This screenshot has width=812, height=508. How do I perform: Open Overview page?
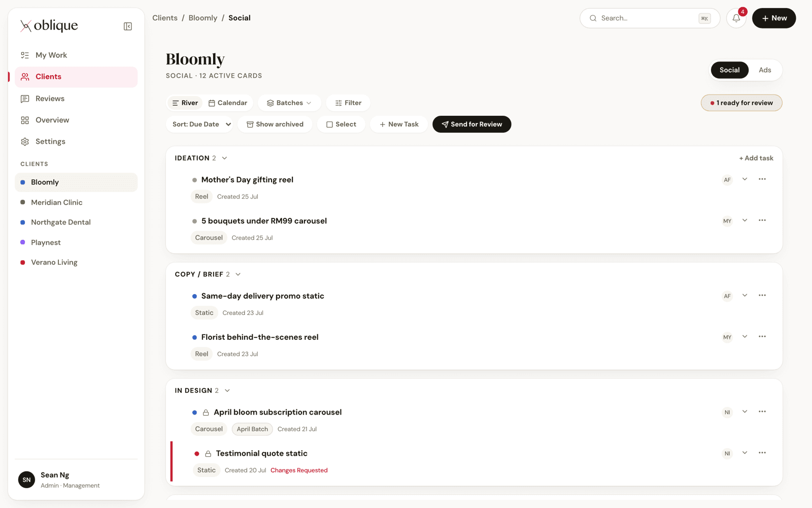tap(76, 120)
